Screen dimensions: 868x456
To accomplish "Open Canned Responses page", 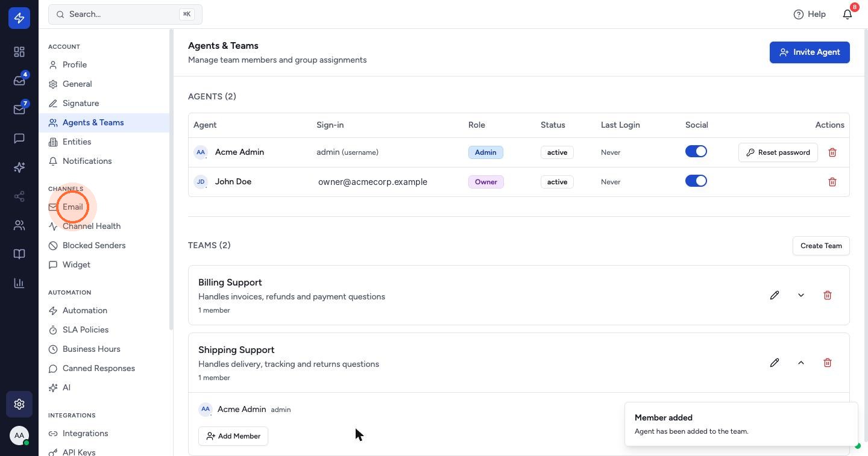I will click(104, 368).
